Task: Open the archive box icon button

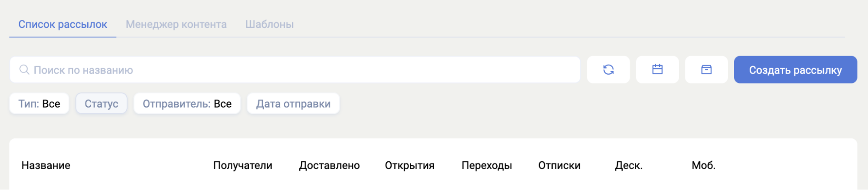Action: [706, 69]
